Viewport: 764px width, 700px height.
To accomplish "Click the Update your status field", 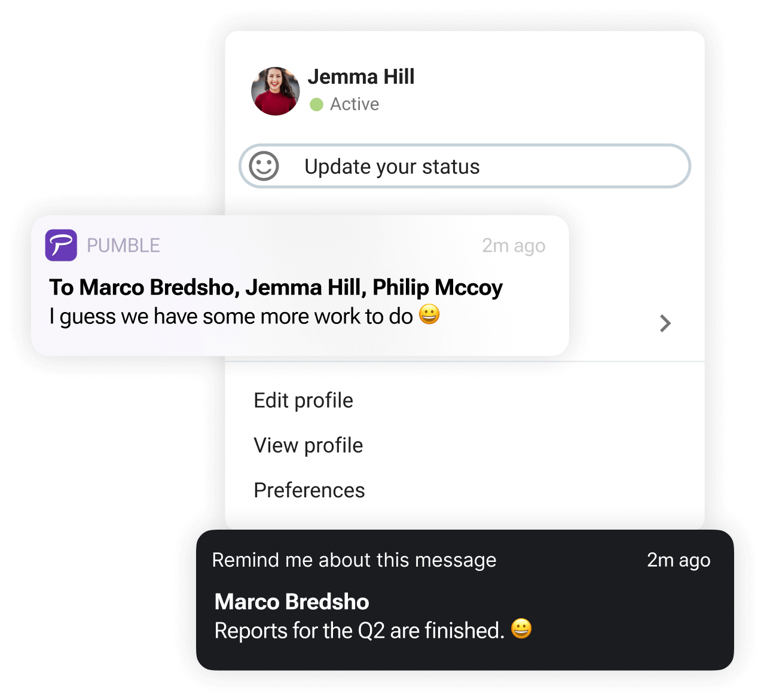I will (x=464, y=166).
